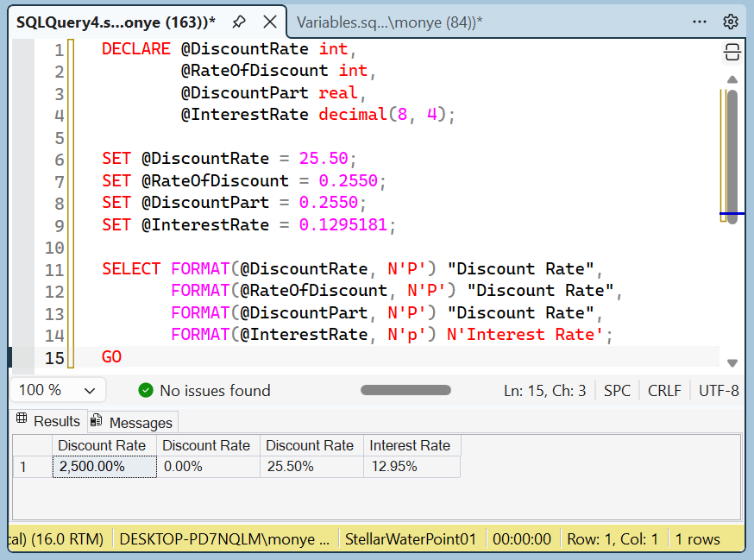
Task: Click @RateOfDiscount on line 2
Action: tap(254, 70)
